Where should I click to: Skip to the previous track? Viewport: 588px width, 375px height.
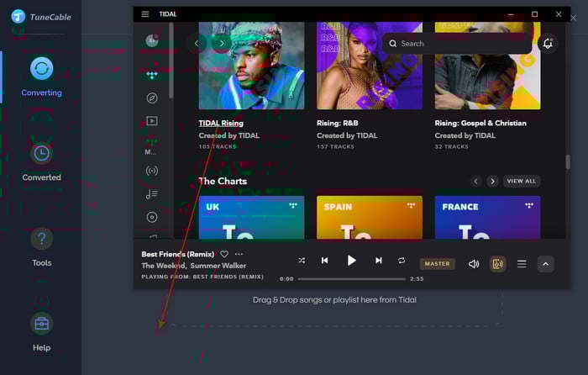(x=324, y=261)
